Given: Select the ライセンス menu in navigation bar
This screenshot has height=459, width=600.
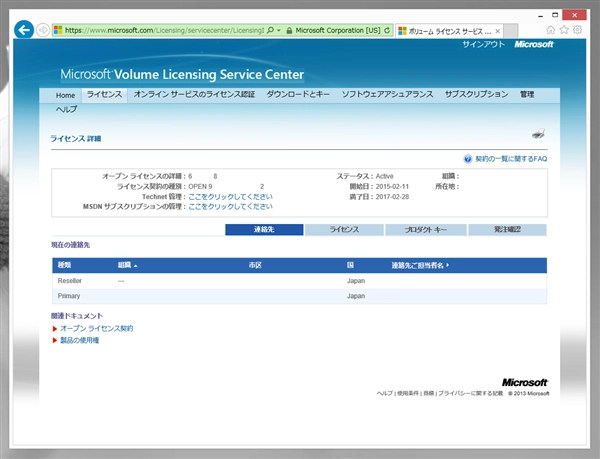Looking at the screenshot, I should tap(104, 94).
